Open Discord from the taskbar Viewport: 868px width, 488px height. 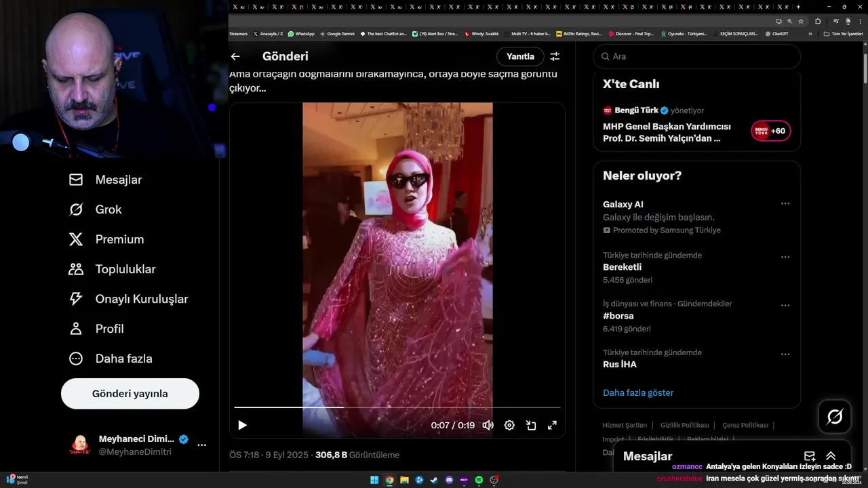point(449,480)
